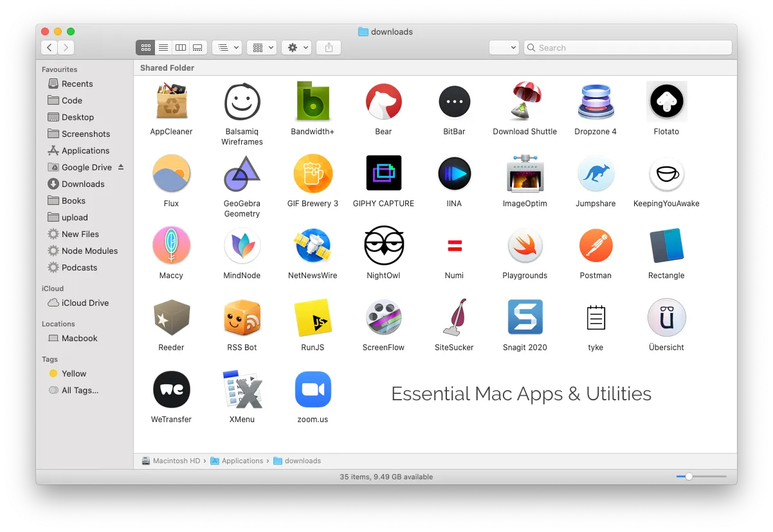This screenshot has height=532, width=773.
Task: Click the zoom.us app icon
Action: click(x=313, y=389)
